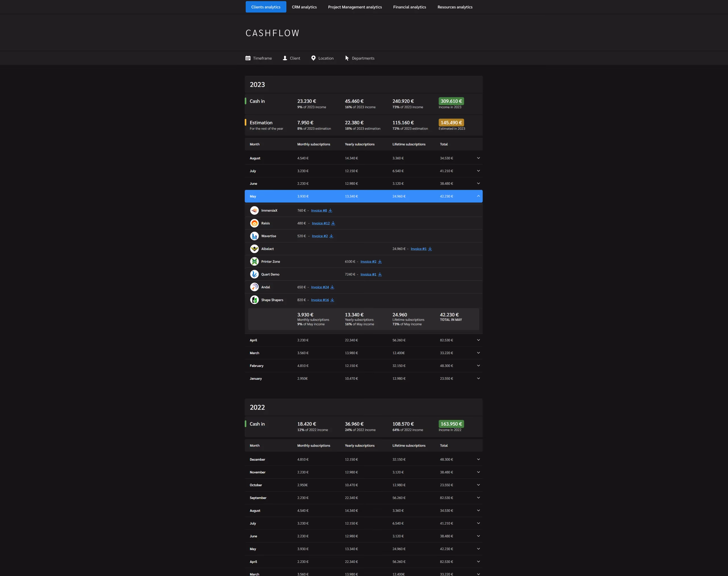
Task: Open Raisis Invoice #12 link
Action: tap(321, 223)
